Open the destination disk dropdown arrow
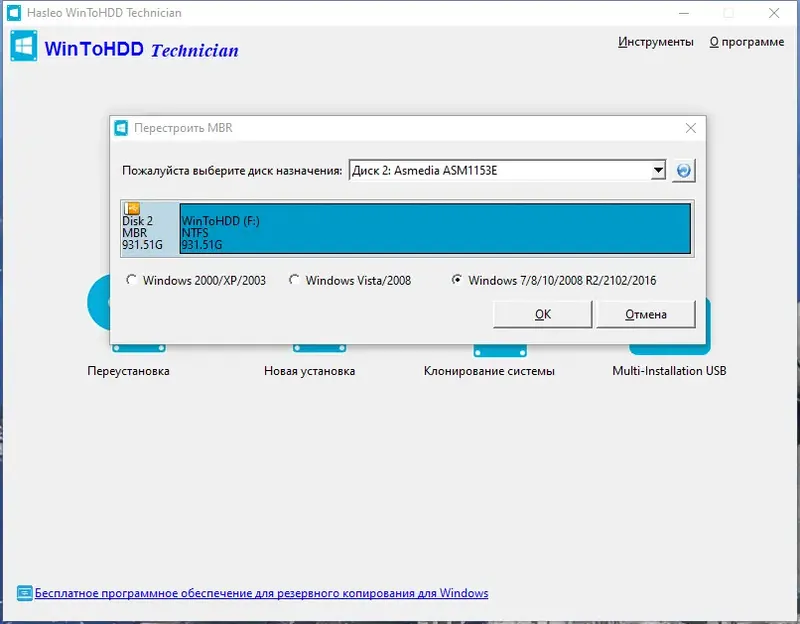Screen dimensions: 800x624 tap(658, 170)
